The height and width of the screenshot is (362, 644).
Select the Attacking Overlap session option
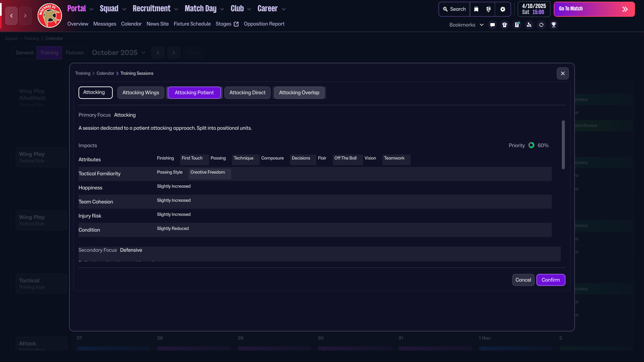[299, 93]
